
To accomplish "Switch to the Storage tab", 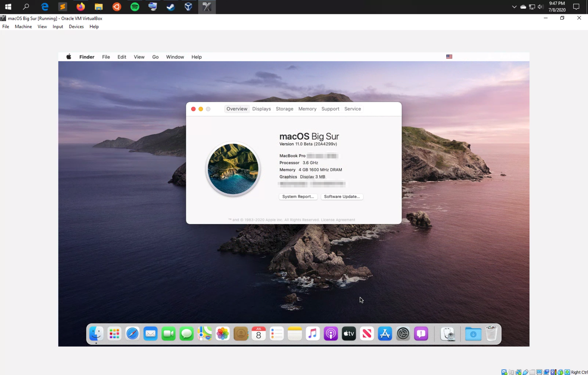I will pyautogui.click(x=284, y=109).
